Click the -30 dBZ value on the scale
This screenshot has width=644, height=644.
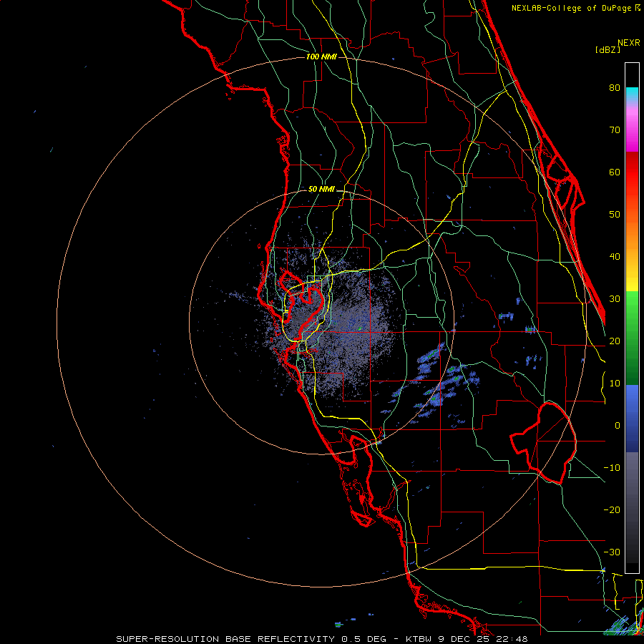pyautogui.click(x=612, y=552)
